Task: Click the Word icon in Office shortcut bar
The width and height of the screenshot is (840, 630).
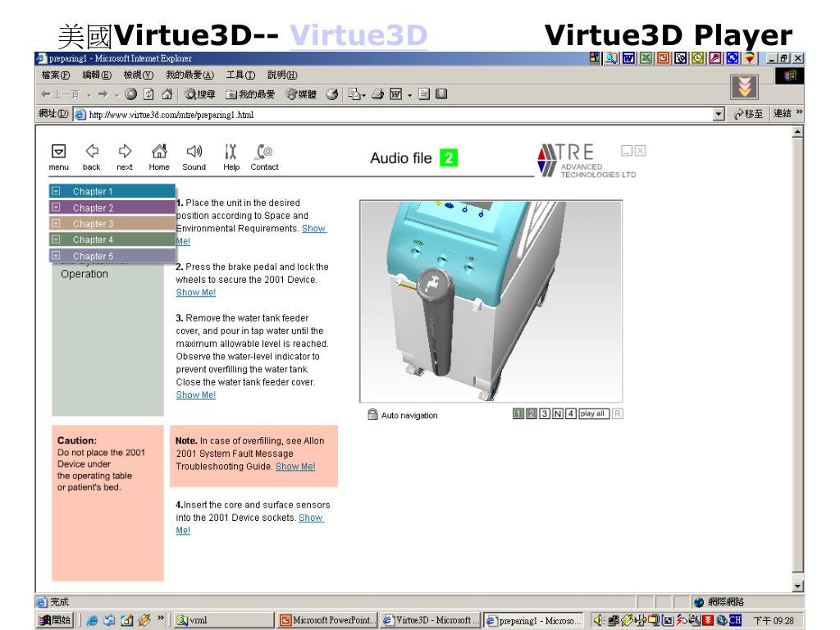Action: tap(628, 58)
